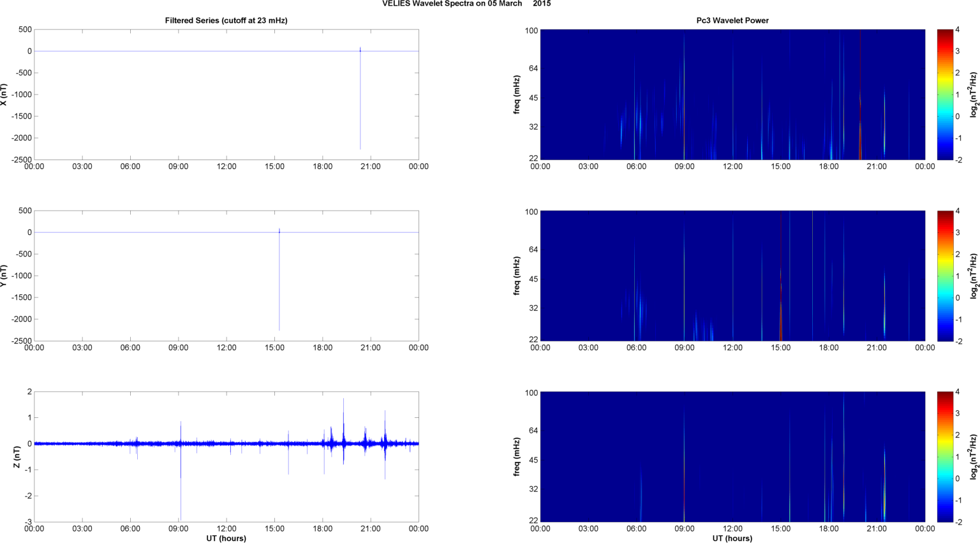The height and width of the screenshot is (543, 980).
Task: Click freq (mHz) label of bottom wavelet plot
Action: point(517,457)
